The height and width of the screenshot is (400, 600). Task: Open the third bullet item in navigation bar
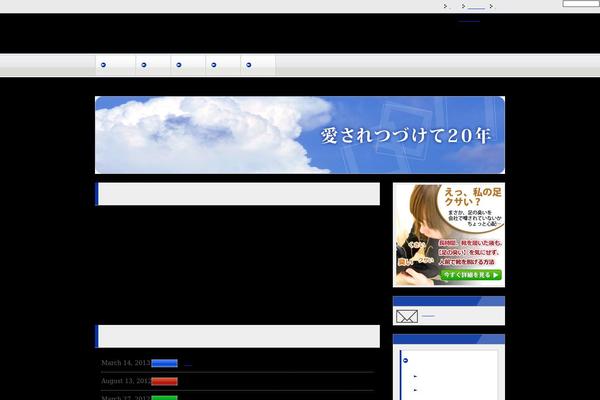point(188,65)
